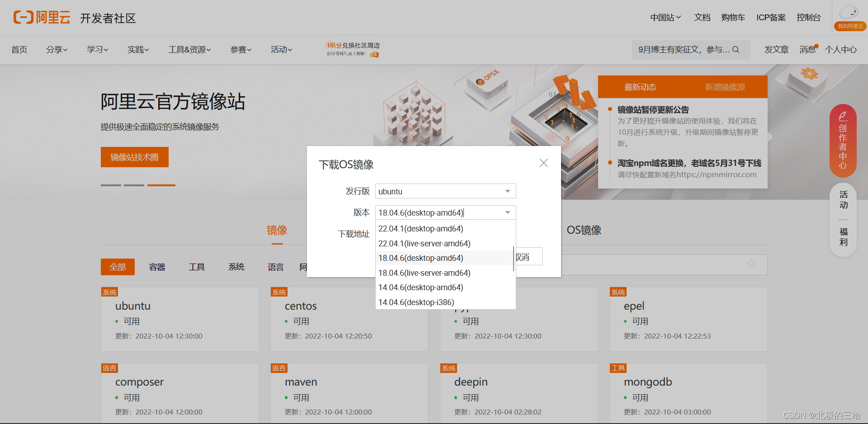The width and height of the screenshot is (868, 424).
Task: Click the magnifier icon in the mirror search box
Action: [752, 265]
